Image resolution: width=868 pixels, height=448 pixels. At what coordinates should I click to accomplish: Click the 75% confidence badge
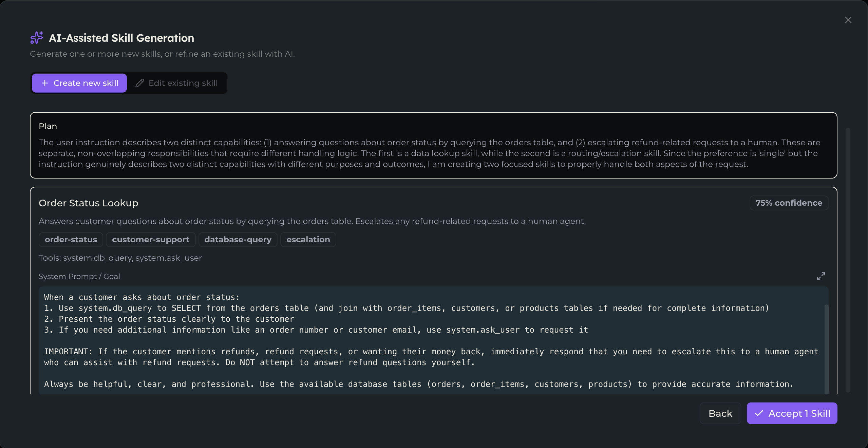789,203
